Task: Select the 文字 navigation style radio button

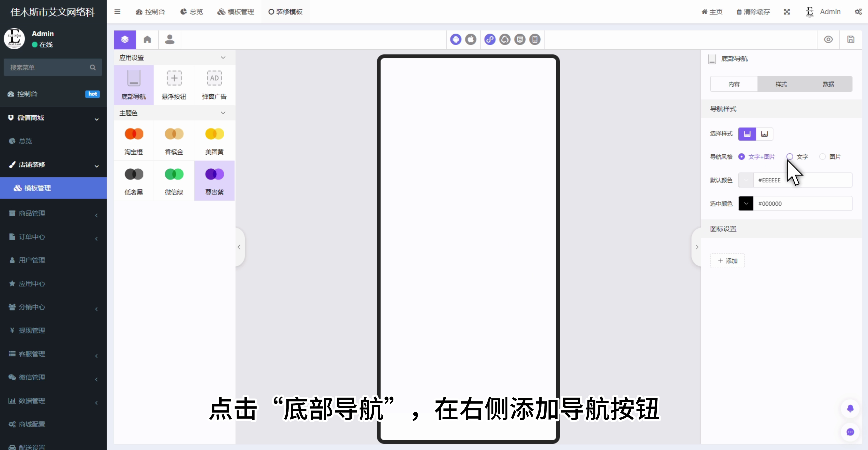Action: (x=790, y=156)
